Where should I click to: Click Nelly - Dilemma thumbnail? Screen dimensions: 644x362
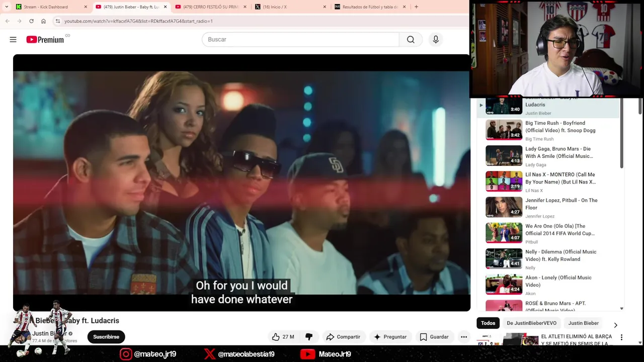click(x=504, y=258)
